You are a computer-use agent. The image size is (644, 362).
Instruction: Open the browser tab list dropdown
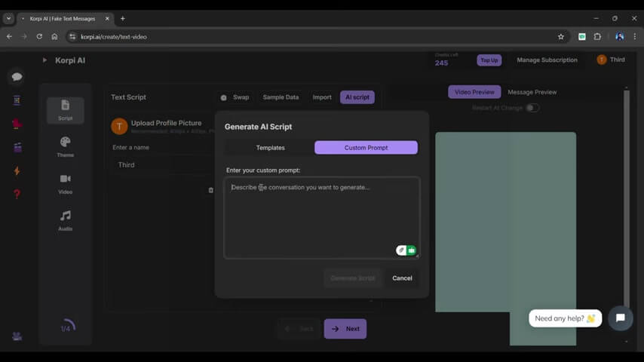[x=9, y=18]
